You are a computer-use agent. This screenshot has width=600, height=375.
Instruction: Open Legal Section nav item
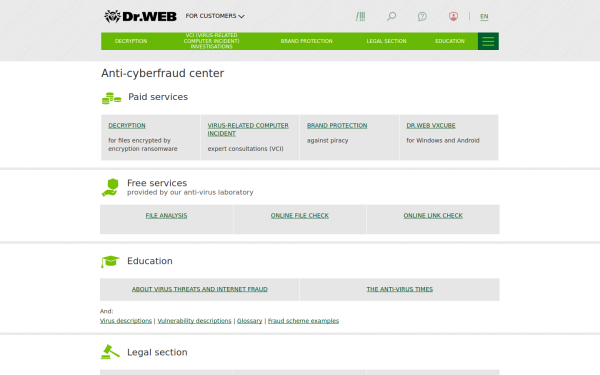[x=386, y=41]
